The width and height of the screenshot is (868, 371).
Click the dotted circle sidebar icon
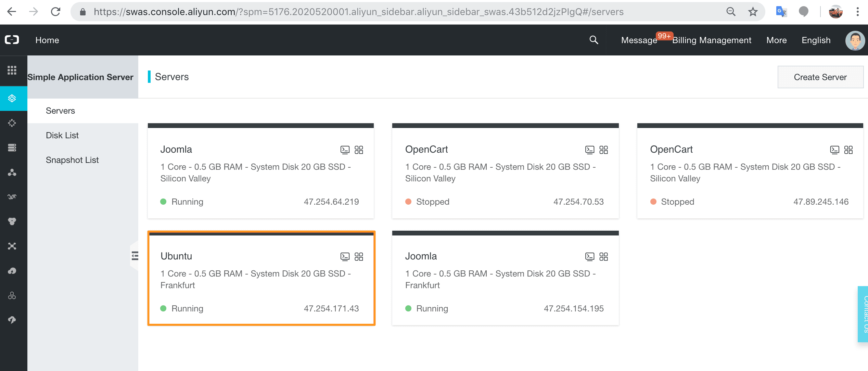(12, 123)
